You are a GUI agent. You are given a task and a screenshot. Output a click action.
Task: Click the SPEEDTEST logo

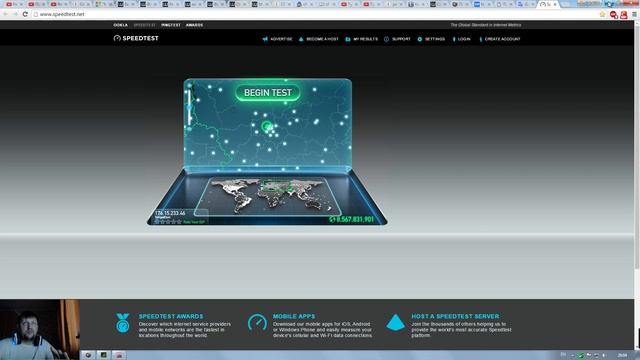pyautogui.click(x=136, y=38)
